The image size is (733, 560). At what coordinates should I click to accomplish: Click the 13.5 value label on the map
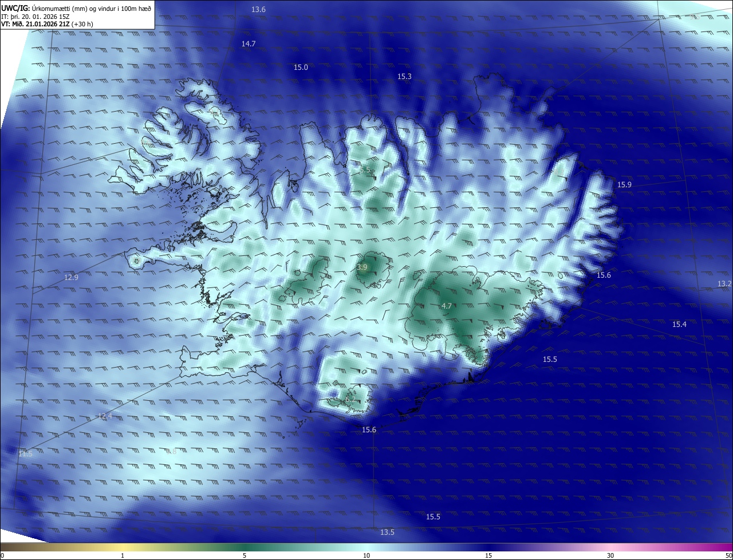tap(387, 533)
